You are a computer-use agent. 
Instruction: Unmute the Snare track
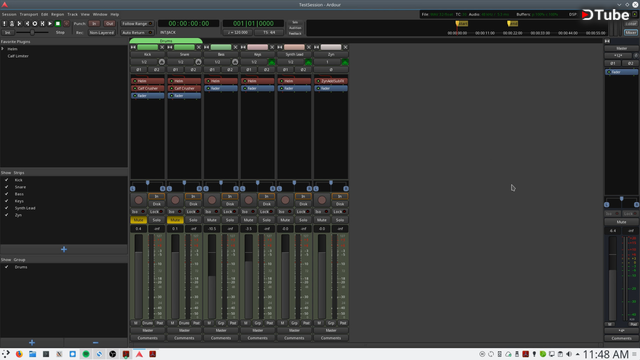pyautogui.click(x=176, y=220)
